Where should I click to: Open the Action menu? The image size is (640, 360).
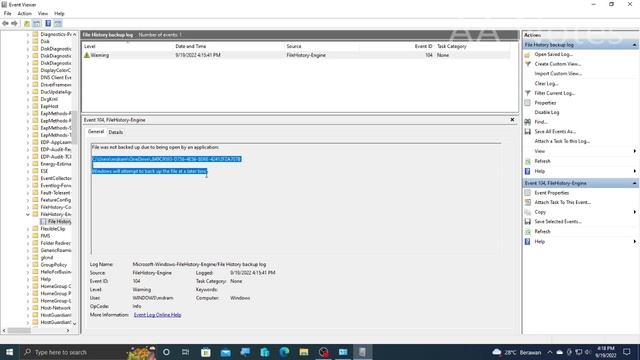(24, 13)
